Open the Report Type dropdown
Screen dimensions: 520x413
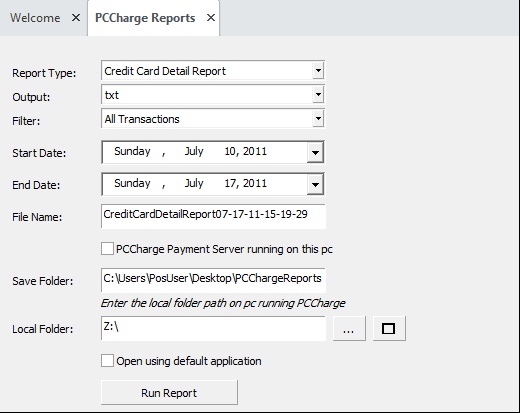[318, 70]
